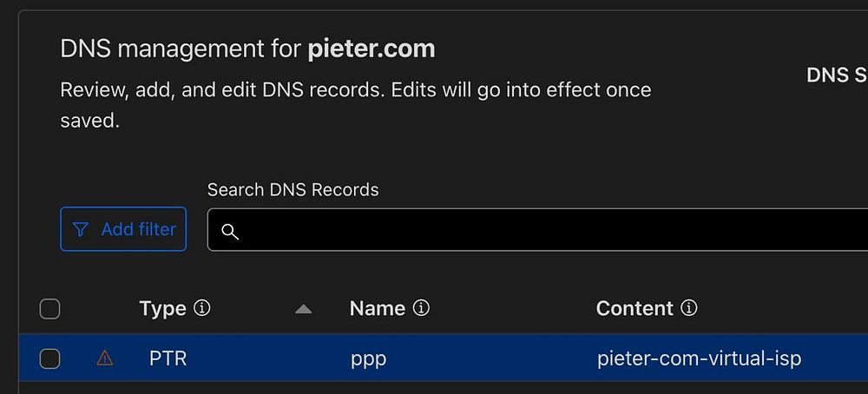Click the Search DNS Records label
Viewport: 868px width, 394px height.
click(x=293, y=189)
